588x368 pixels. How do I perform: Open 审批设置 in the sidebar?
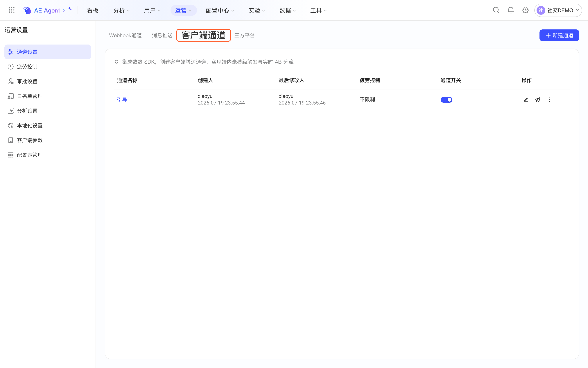tap(48, 81)
